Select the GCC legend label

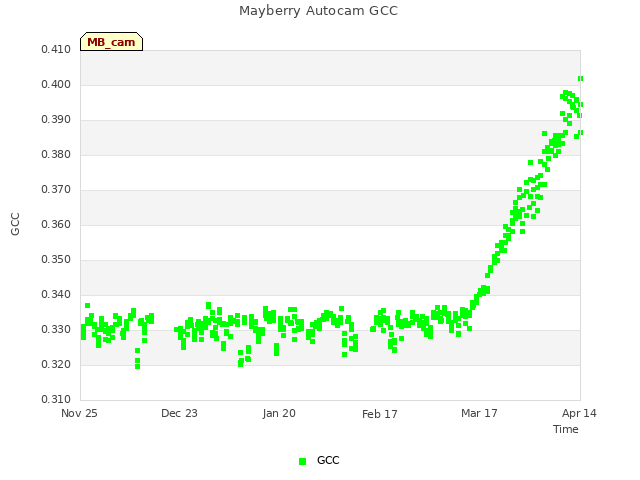pos(328,460)
